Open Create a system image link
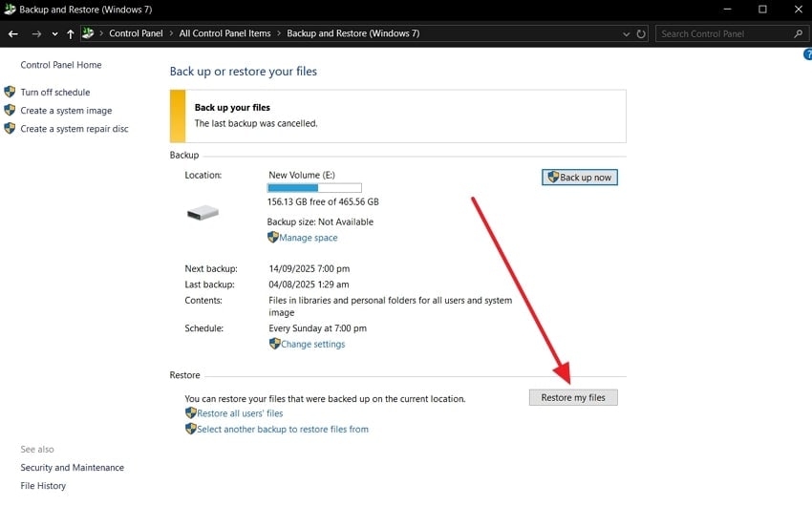The width and height of the screenshot is (812, 506). [66, 110]
